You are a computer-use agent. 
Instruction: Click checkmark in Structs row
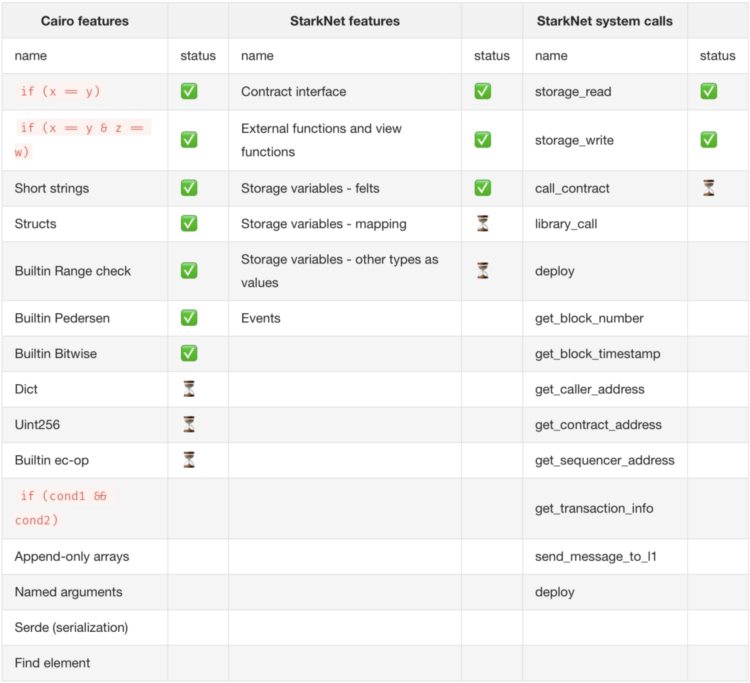pos(189,224)
